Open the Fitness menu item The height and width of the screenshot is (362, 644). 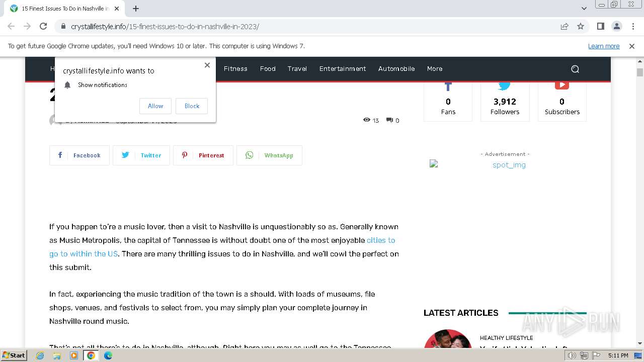click(x=235, y=69)
